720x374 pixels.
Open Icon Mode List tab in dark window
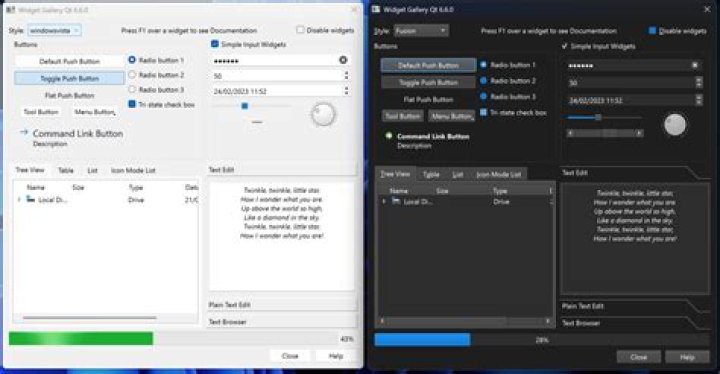click(498, 175)
